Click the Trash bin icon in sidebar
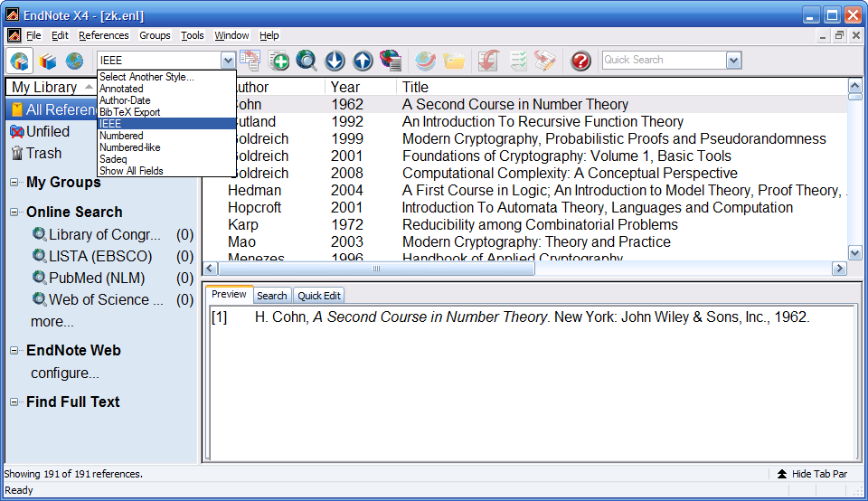This screenshot has width=868, height=501. click(x=17, y=153)
